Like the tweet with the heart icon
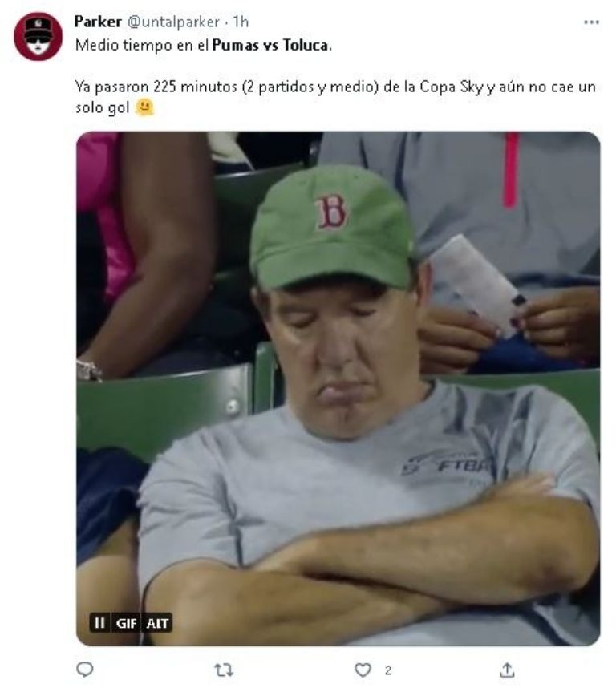Image resolution: width=616 pixels, height=688 pixels. tap(363, 670)
